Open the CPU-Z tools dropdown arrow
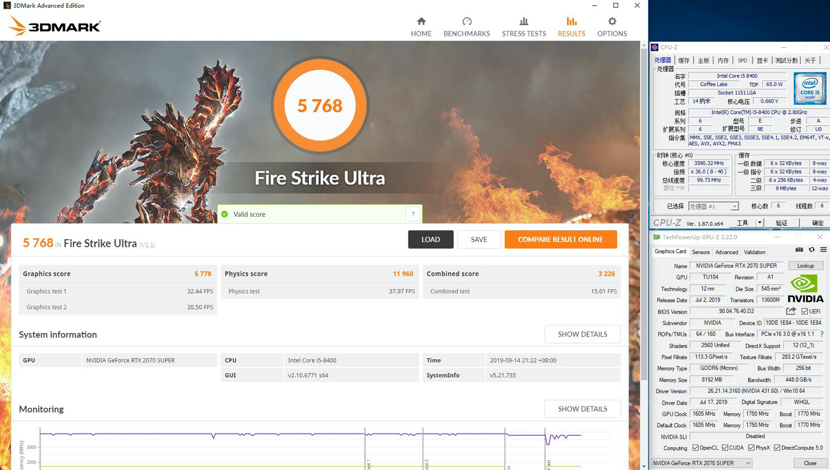 point(760,223)
